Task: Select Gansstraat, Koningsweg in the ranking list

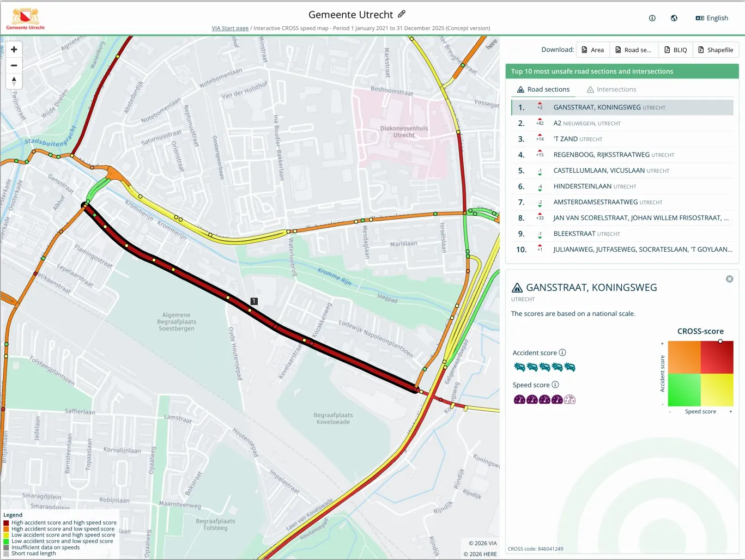Action: [622, 107]
